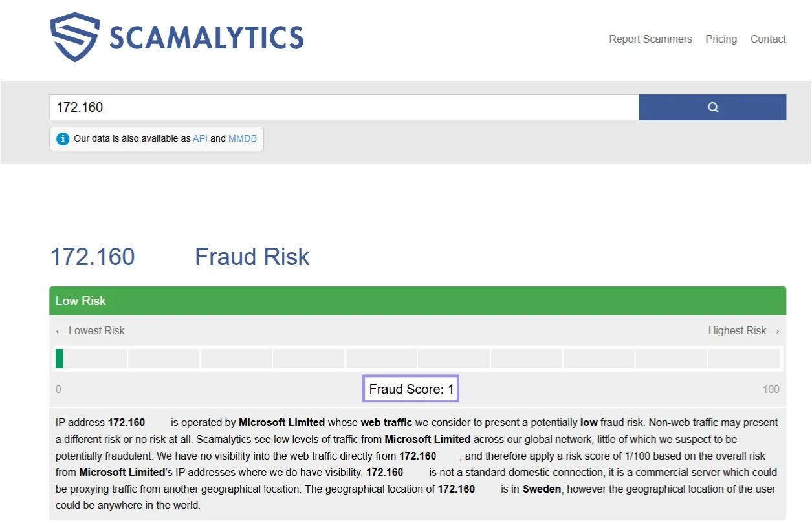Click the Highest Risk label
The width and height of the screenshot is (812, 523).
pyautogui.click(x=743, y=330)
